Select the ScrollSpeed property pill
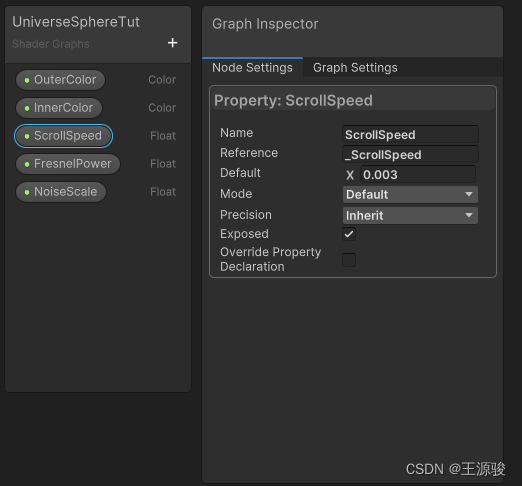 click(63, 136)
